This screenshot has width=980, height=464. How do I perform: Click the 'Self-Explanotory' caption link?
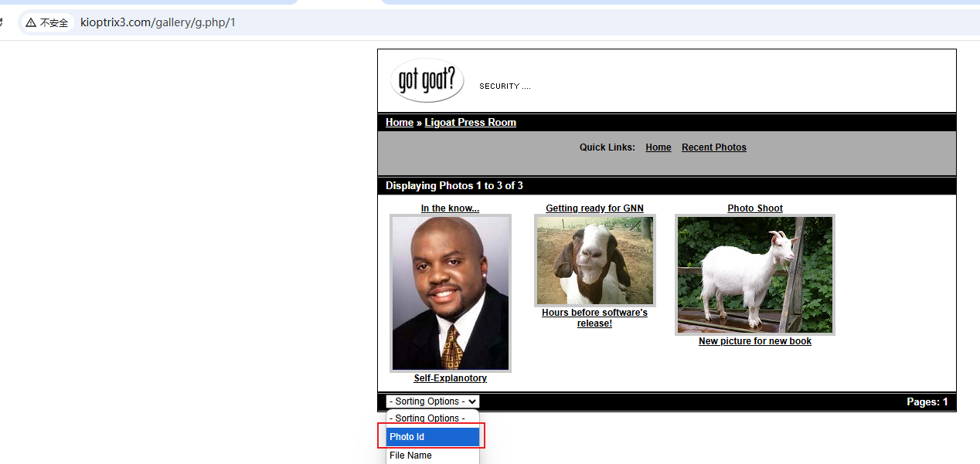click(x=451, y=378)
